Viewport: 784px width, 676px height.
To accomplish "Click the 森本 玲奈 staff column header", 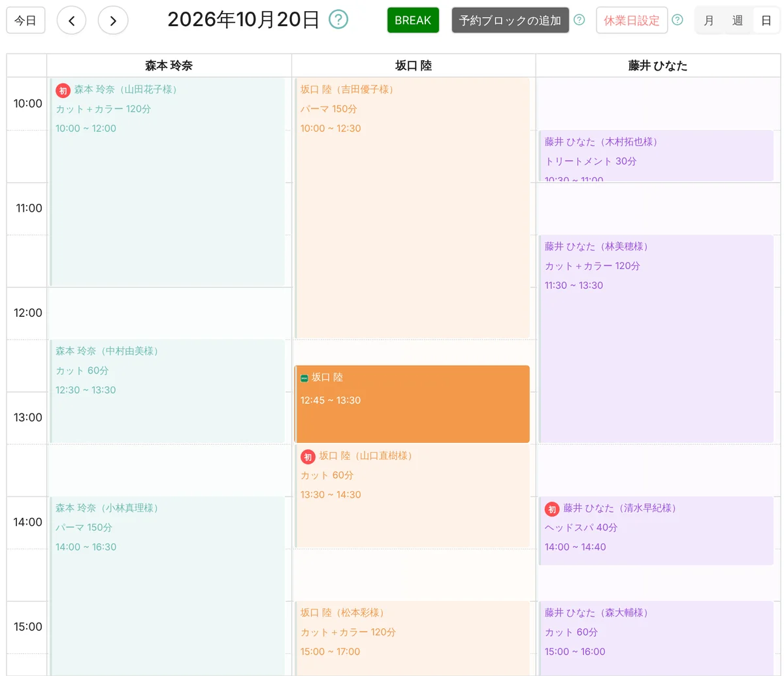I will [169, 65].
